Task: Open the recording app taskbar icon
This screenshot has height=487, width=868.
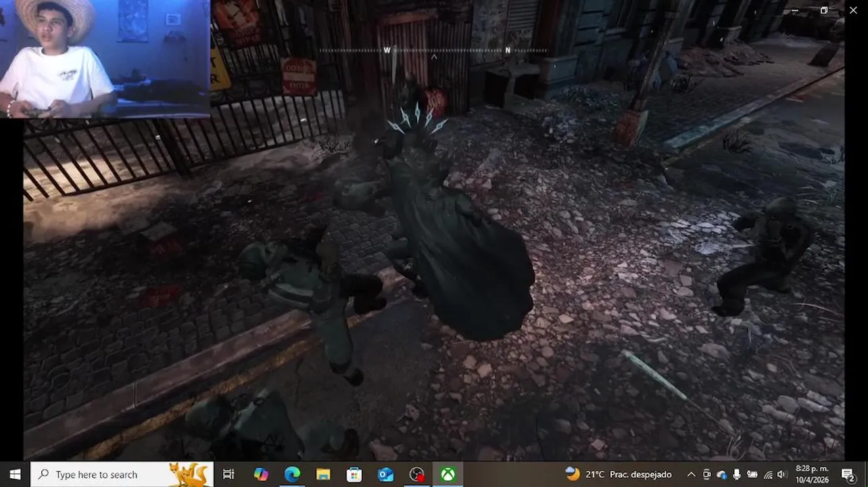Action: [x=416, y=475]
